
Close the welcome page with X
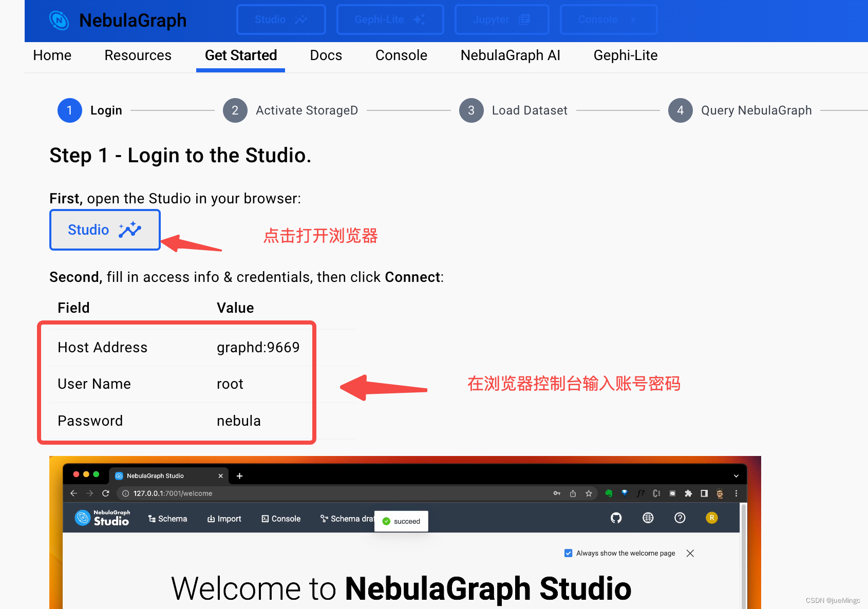click(690, 553)
